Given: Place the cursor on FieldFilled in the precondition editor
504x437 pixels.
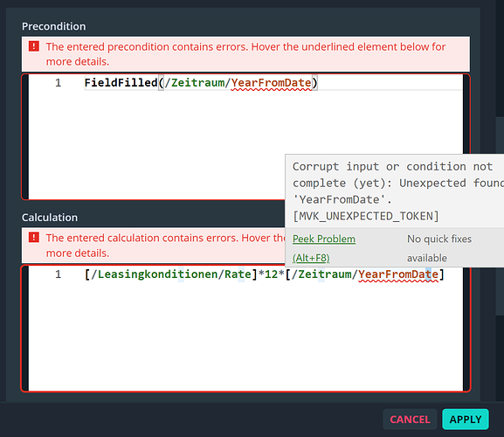Looking at the screenshot, I should click(121, 83).
